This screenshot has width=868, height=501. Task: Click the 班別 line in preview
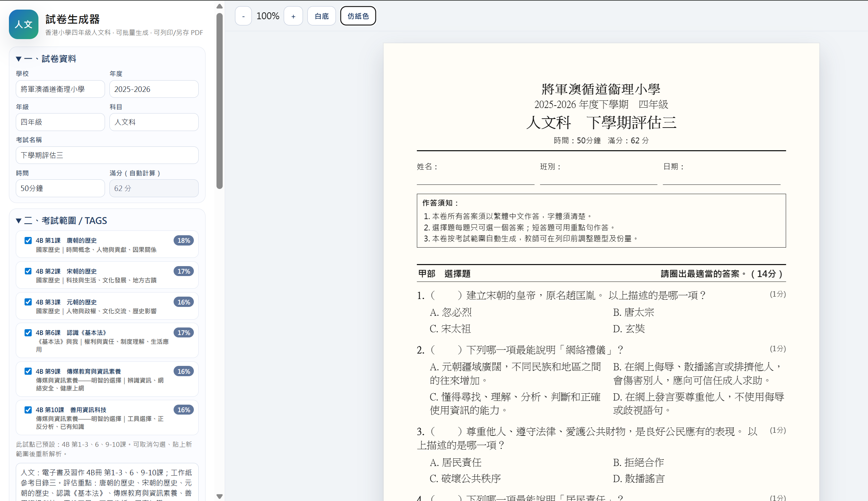[x=599, y=173]
